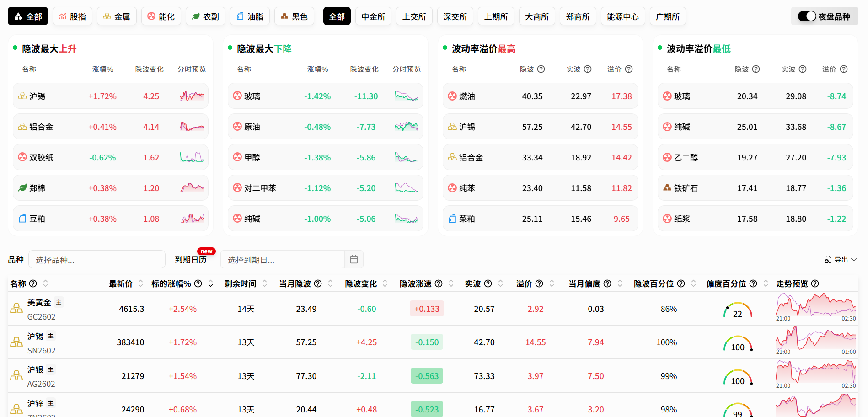
Task: Click the 郑棉 sparkline chart preview
Action: (192, 187)
